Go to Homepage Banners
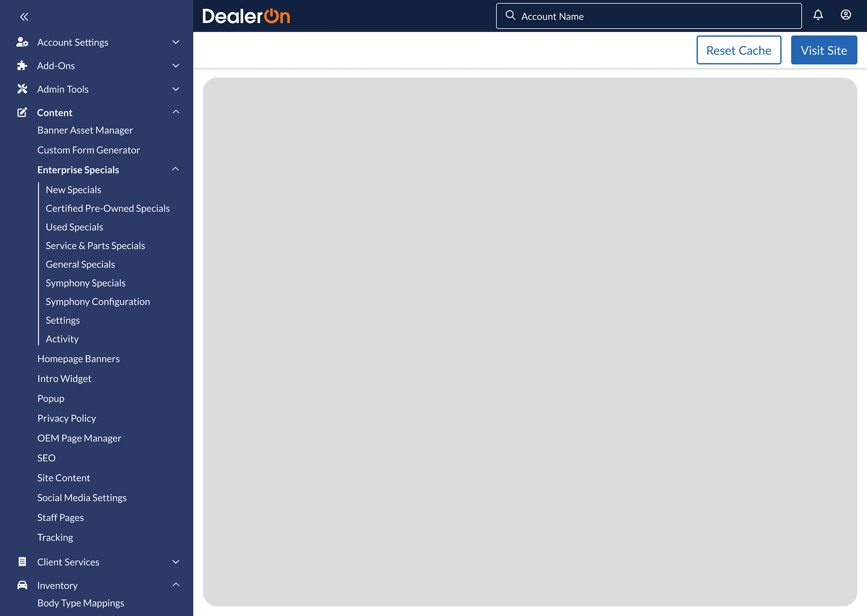The height and width of the screenshot is (616, 867). pos(79,359)
